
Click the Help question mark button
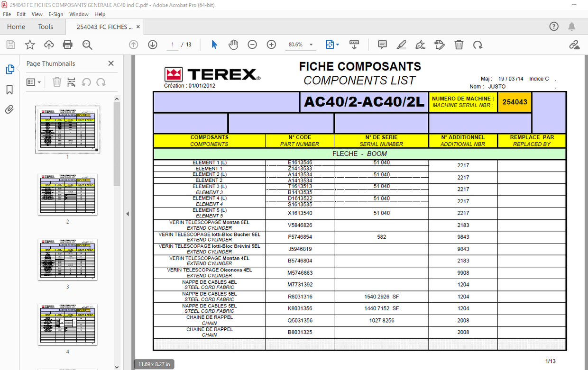click(554, 27)
